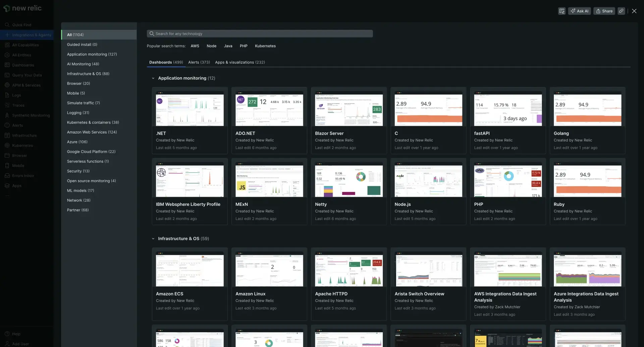The image size is (644, 347).
Task: Select the Kubernetes popular search term
Action: click(265, 46)
